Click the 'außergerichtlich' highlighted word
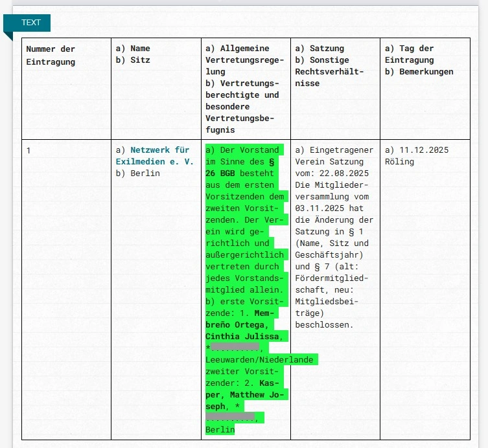The height and width of the screenshot is (448, 488). click(244, 255)
